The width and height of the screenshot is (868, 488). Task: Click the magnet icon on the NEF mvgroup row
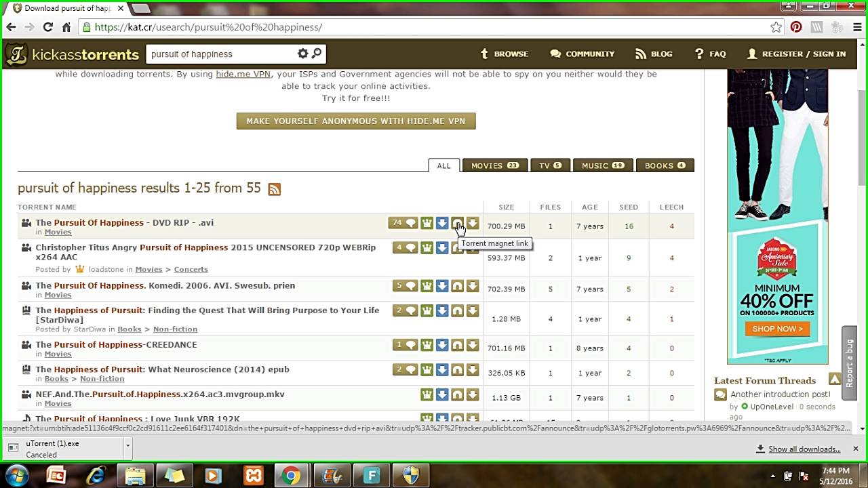tap(457, 394)
